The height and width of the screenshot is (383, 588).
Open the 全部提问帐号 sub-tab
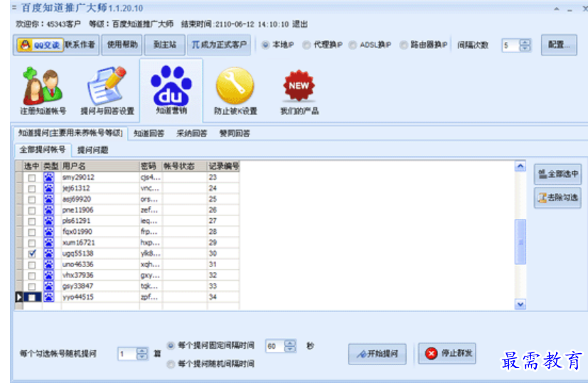[x=43, y=149]
